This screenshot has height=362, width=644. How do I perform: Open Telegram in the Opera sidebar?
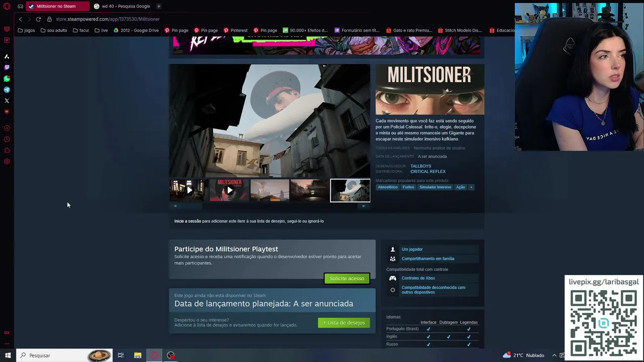pos(7,89)
